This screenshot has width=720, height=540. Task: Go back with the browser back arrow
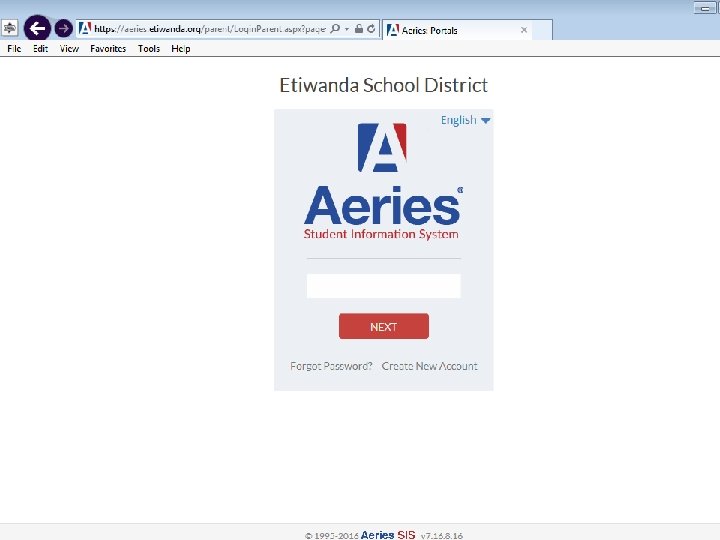(37, 28)
